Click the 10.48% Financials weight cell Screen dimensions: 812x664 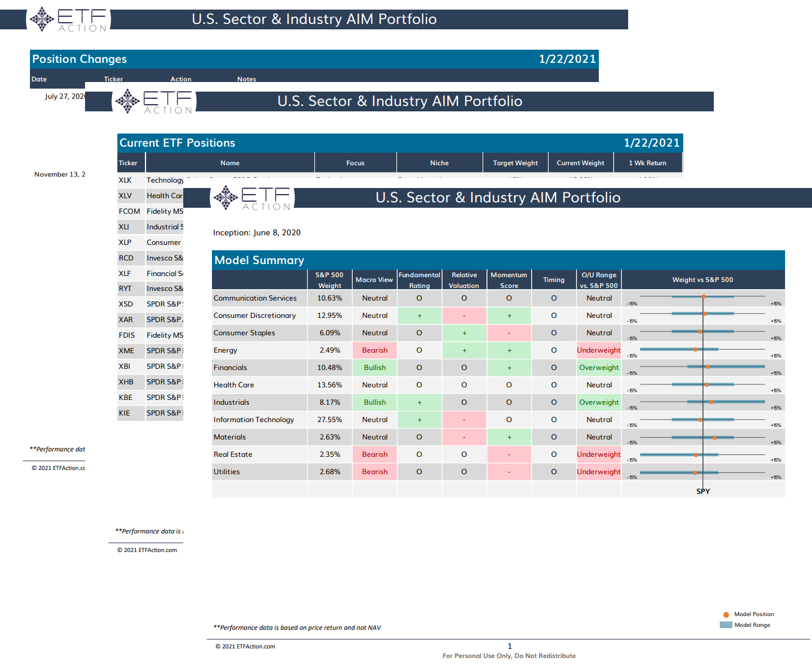(x=329, y=368)
